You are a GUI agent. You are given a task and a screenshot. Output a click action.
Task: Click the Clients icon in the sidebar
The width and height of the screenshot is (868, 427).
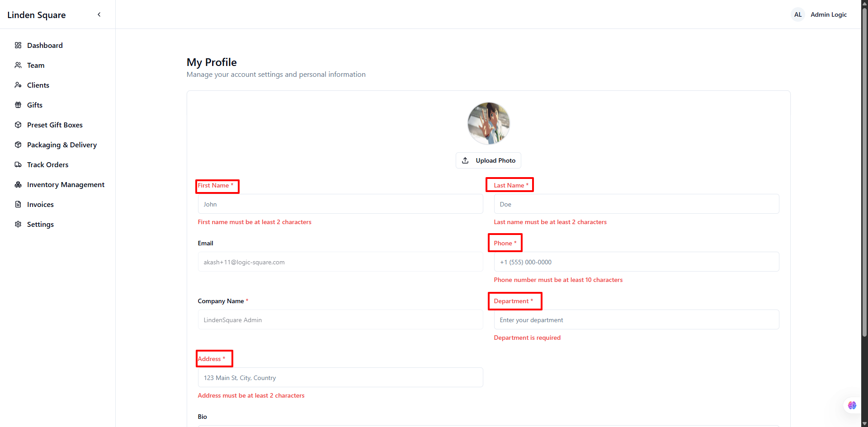click(x=18, y=85)
